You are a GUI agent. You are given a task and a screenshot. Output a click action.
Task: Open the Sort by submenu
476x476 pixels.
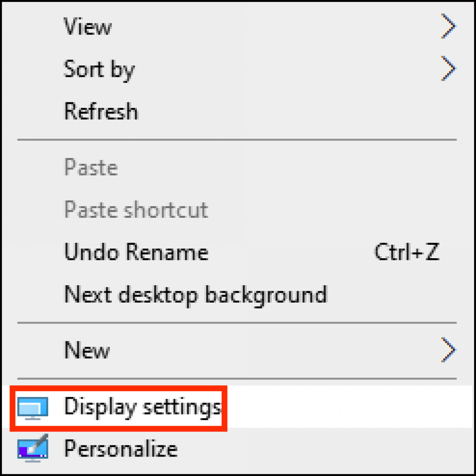pos(99,69)
